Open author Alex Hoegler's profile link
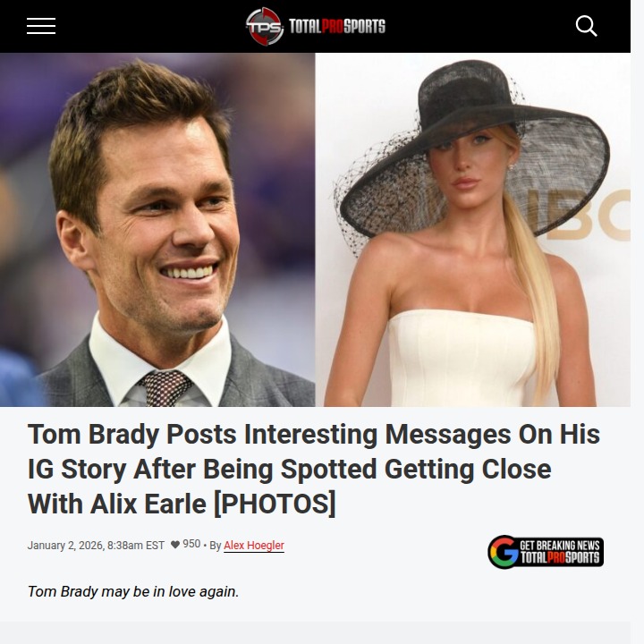This screenshot has width=644, height=644. tap(254, 546)
